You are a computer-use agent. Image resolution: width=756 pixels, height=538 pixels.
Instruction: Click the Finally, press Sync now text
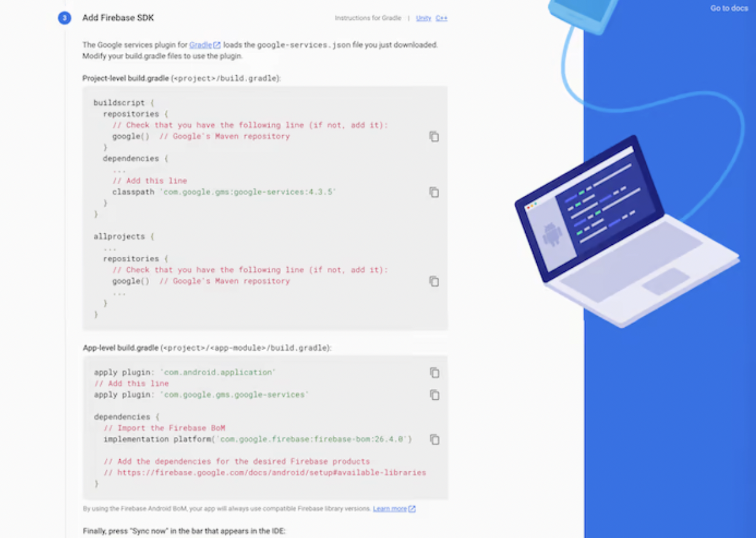click(184, 531)
